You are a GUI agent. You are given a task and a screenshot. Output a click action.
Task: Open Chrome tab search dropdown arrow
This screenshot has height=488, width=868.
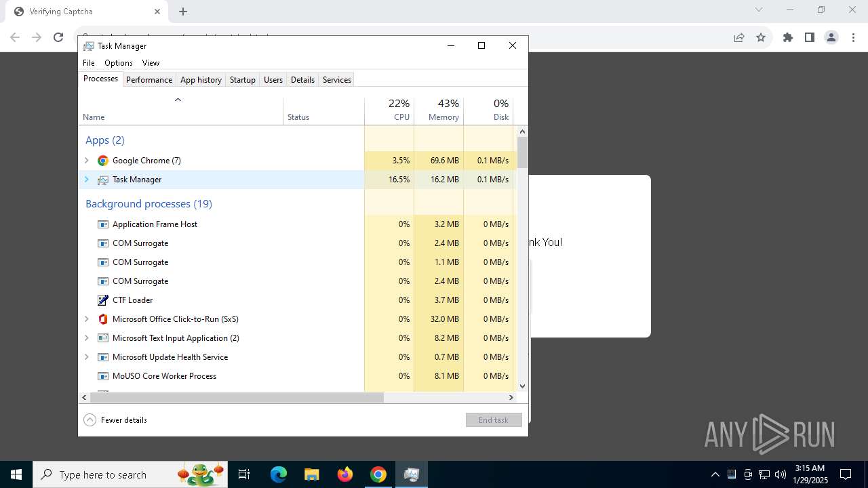click(x=759, y=10)
